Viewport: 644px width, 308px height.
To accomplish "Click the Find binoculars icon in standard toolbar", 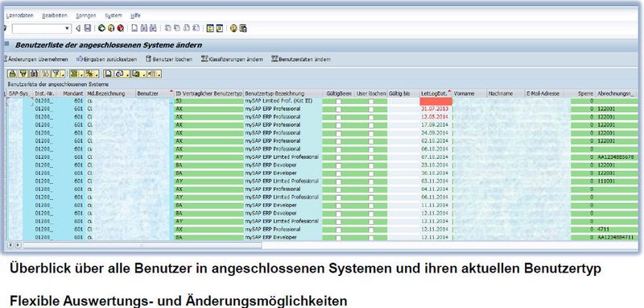I will [x=144, y=28].
